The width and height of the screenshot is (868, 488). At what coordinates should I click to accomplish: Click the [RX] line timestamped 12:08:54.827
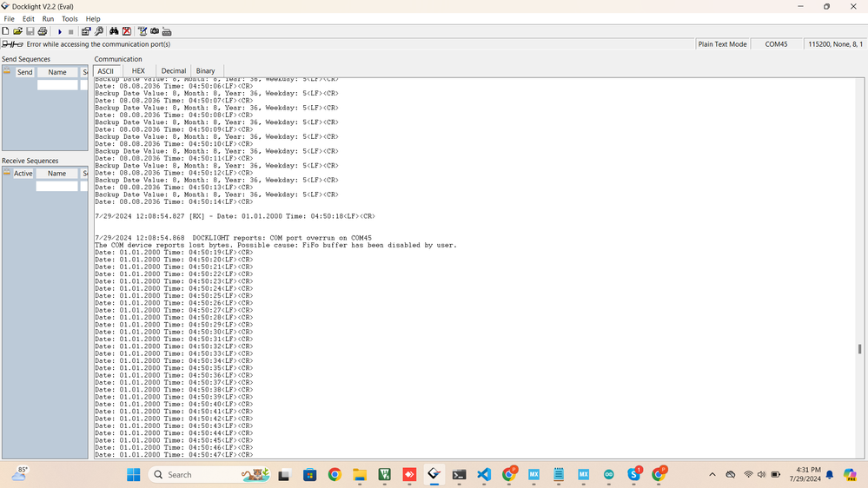pos(235,216)
